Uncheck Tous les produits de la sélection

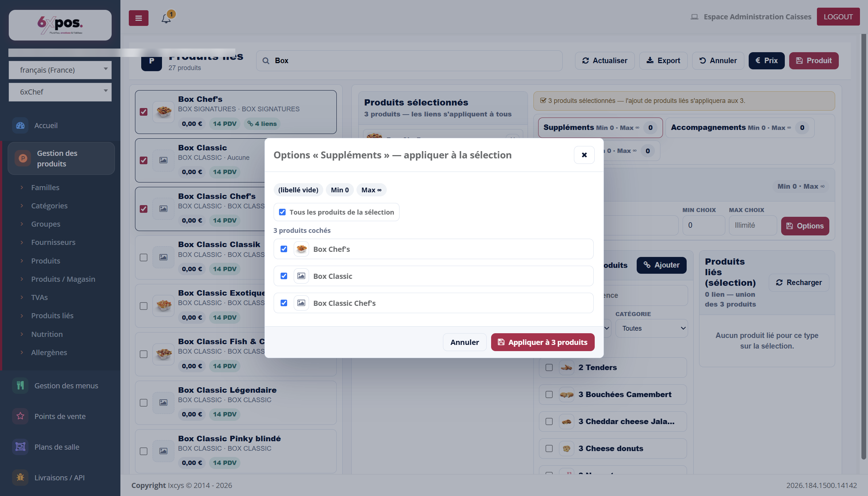tap(282, 212)
